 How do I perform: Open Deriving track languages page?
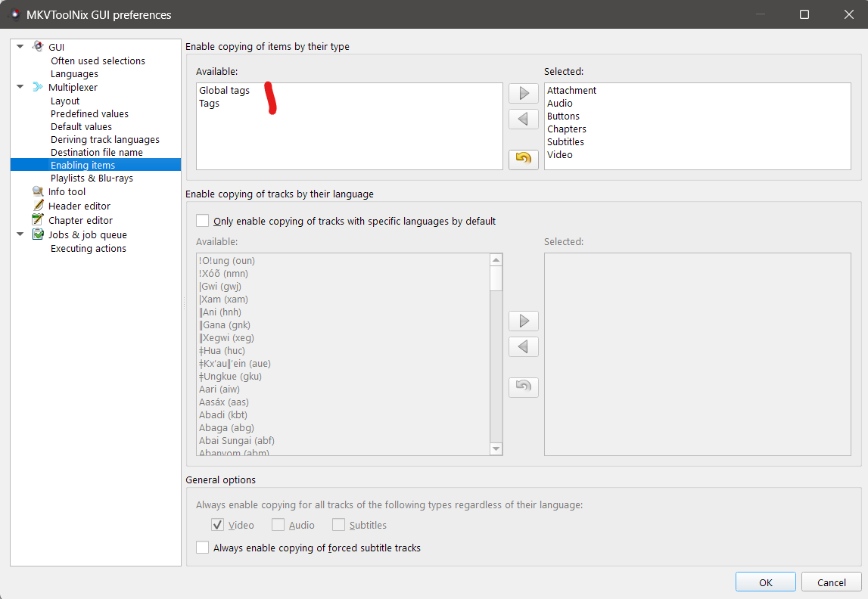coord(105,139)
